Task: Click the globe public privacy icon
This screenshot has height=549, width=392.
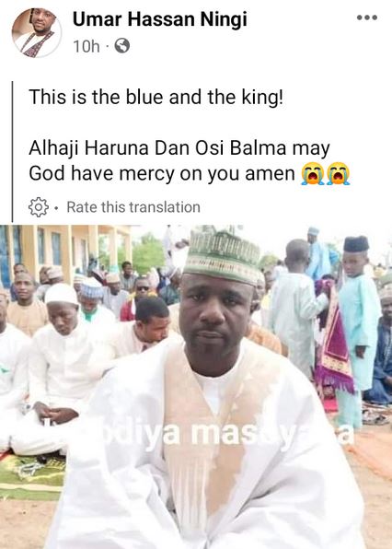Action: [122, 46]
